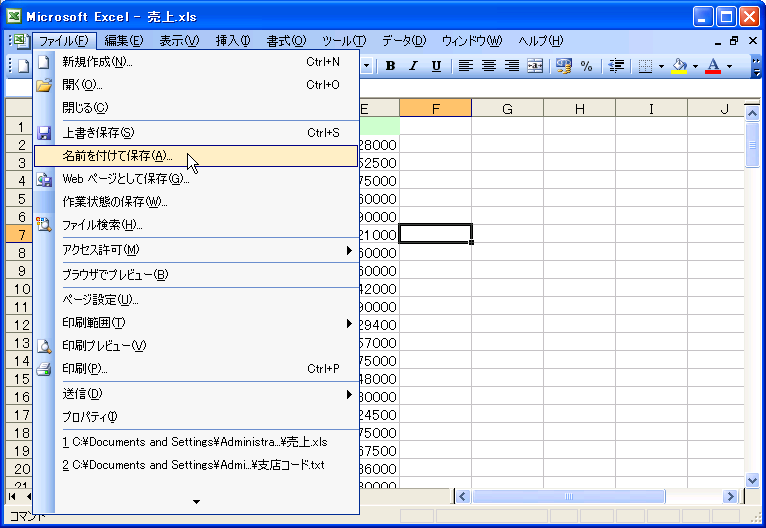The height and width of the screenshot is (528, 766).
Task: Choose 印刷プレビュー(V) menu item
Action: [196, 346]
